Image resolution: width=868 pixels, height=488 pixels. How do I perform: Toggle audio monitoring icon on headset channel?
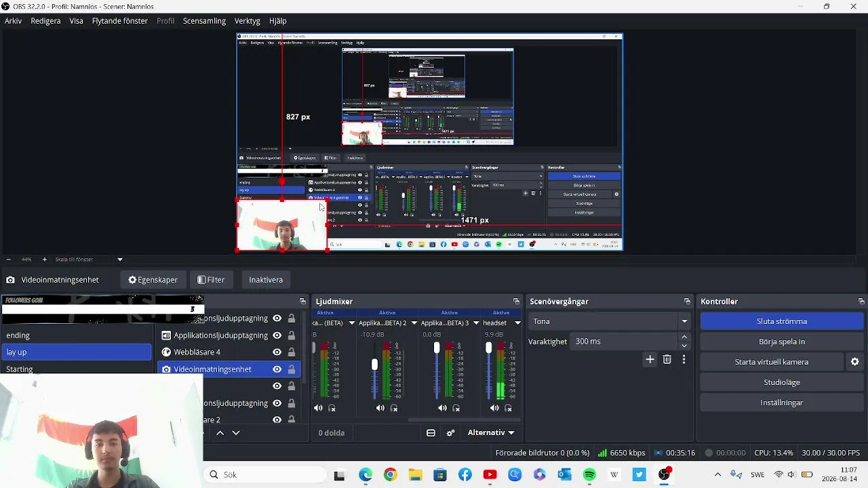pyautogui.click(x=508, y=408)
